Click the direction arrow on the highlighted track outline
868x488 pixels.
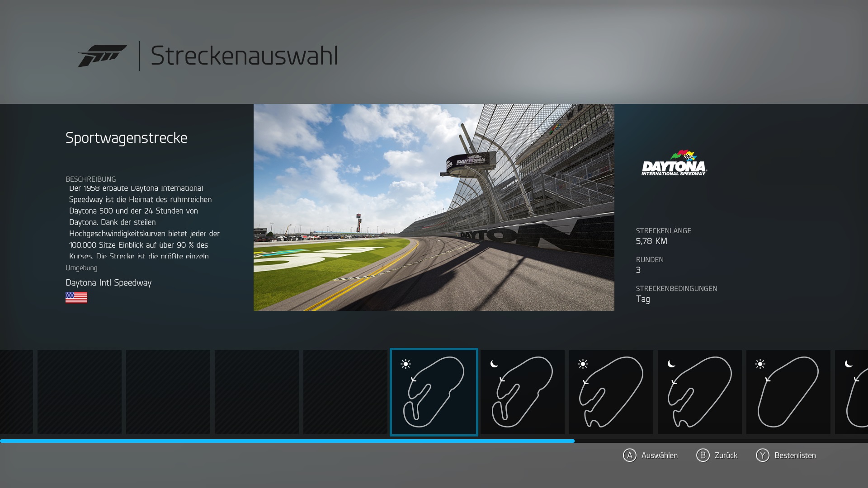[x=413, y=379]
